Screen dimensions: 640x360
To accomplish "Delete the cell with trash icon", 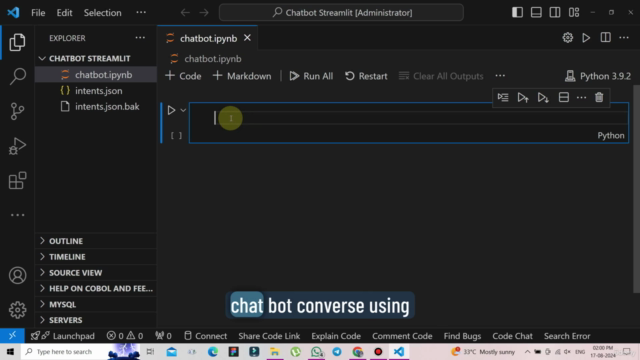I will click(599, 98).
